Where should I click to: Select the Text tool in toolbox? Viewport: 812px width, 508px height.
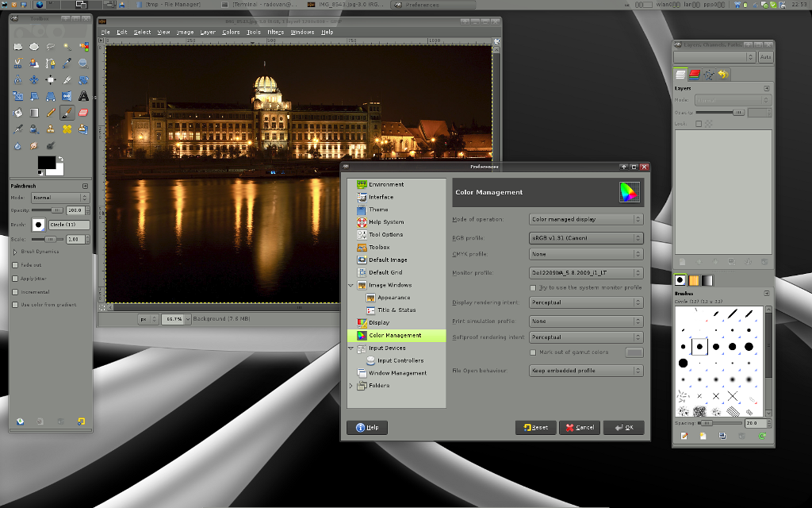click(x=83, y=96)
